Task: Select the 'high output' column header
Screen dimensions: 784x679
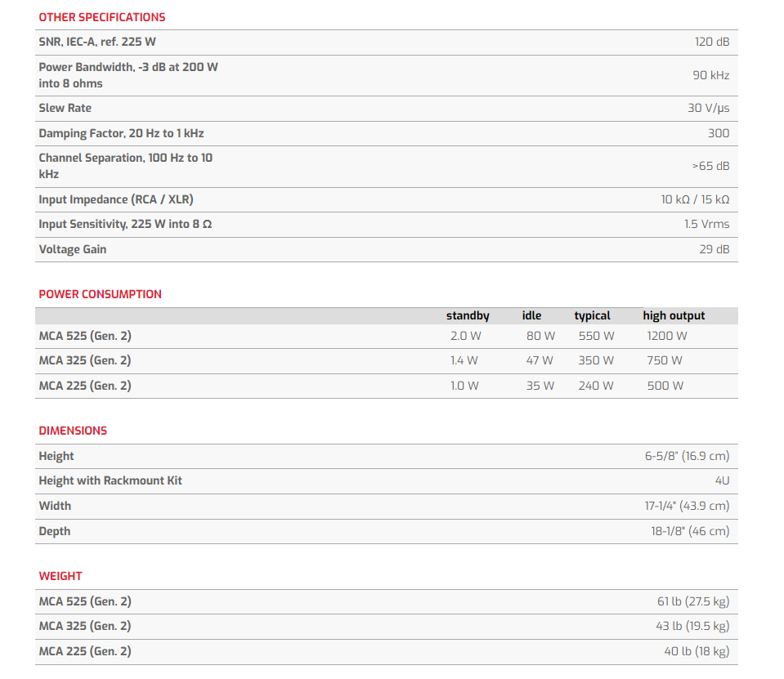Action: 674,315
